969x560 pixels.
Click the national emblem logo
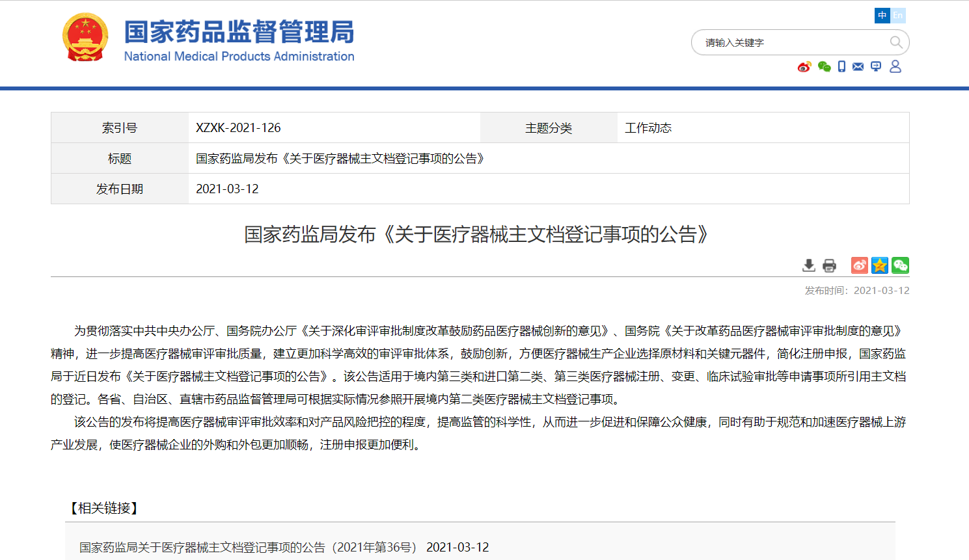point(85,38)
